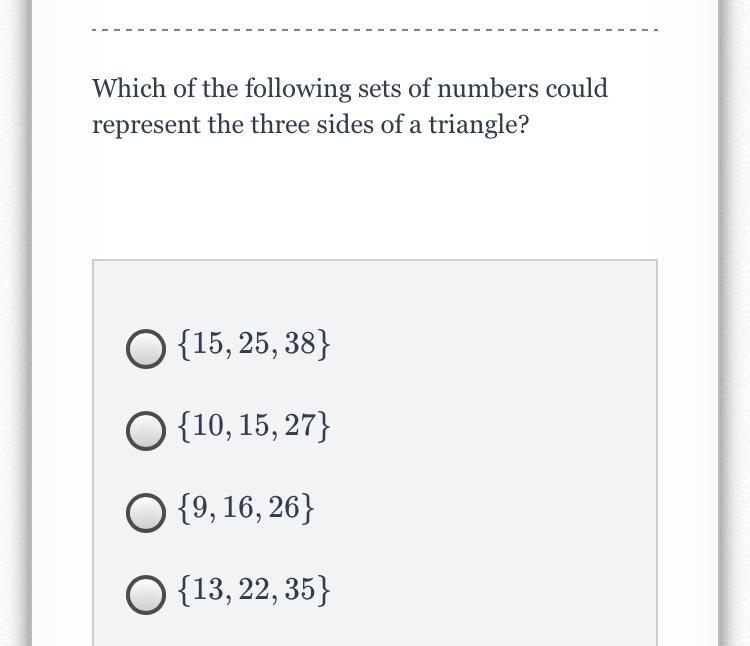Click the number 35 in the fourth option
This screenshot has width=750, height=646.
pyautogui.click(x=300, y=589)
